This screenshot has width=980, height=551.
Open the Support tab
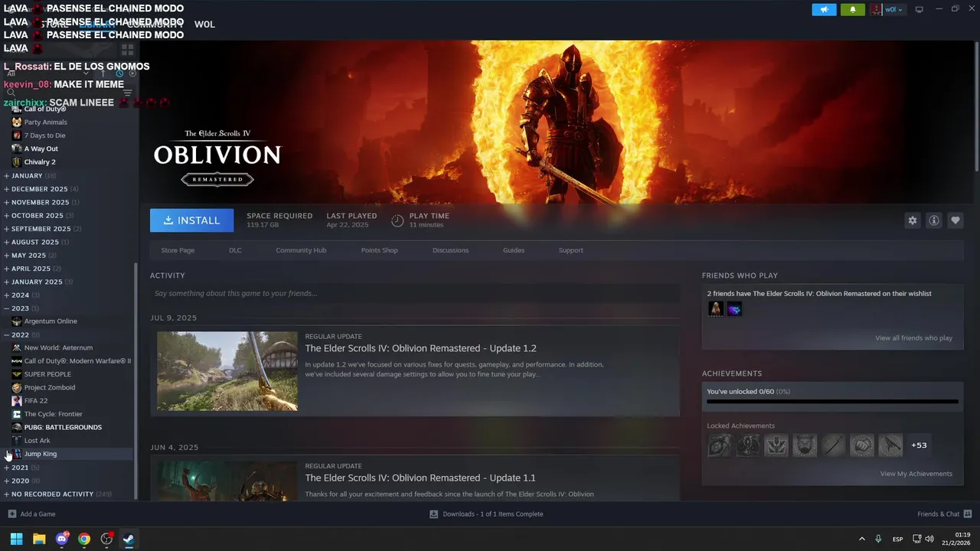click(570, 250)
